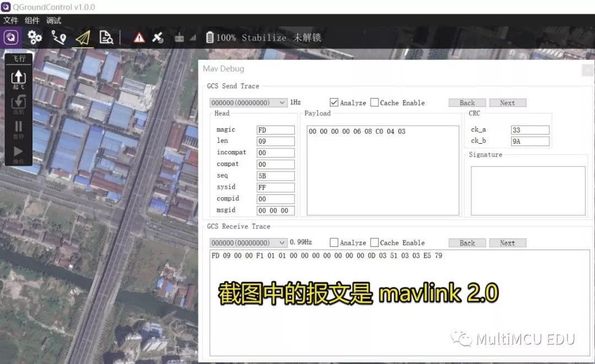Click the len field showing 09

click(x=275, y=142)
